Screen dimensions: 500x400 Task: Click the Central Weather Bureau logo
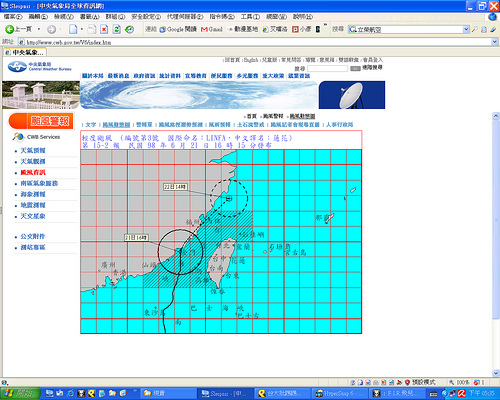click(40, 67)
